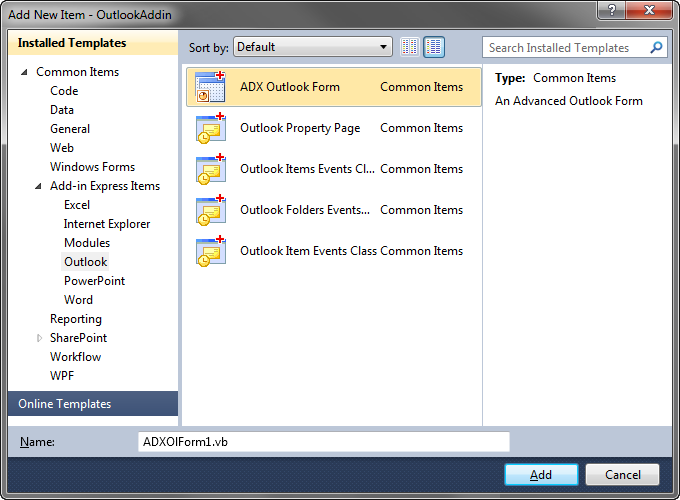Click the help question mark button

point(611,10)
